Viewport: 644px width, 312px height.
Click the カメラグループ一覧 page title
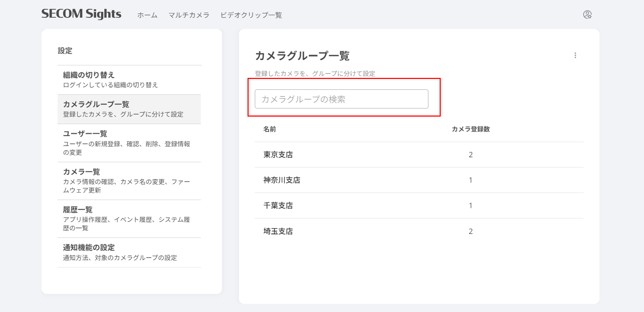tap(302, 56)
